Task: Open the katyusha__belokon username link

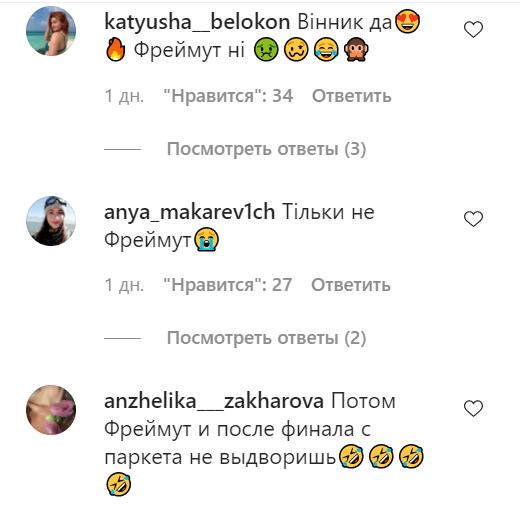Action: [x=197, y=23]
